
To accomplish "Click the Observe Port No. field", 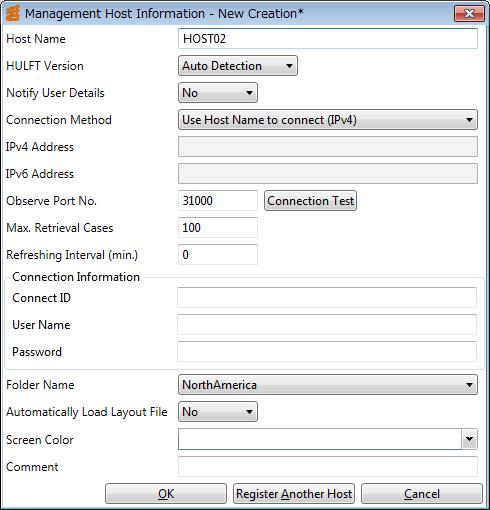I will point(218,201).
